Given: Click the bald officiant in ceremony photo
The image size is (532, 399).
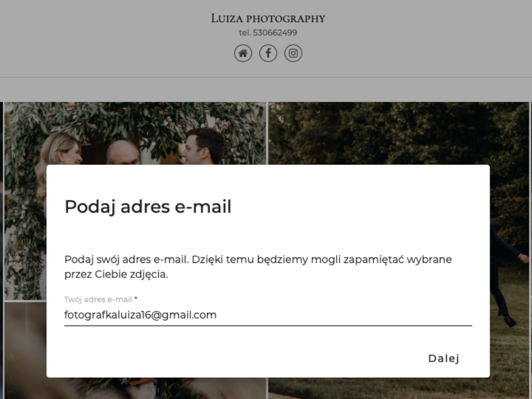Looking at the screenshot, I should (123, 153).
